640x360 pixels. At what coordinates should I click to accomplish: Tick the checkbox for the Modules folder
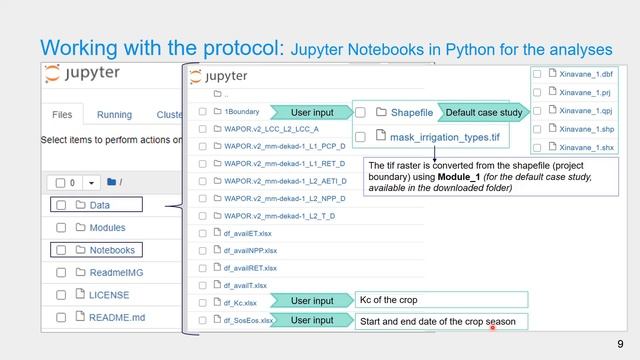(x=61, y=227)
